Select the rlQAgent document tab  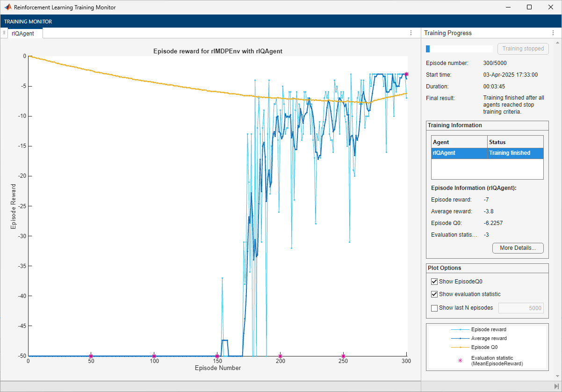pyautogui.click(x=23, y=33)
